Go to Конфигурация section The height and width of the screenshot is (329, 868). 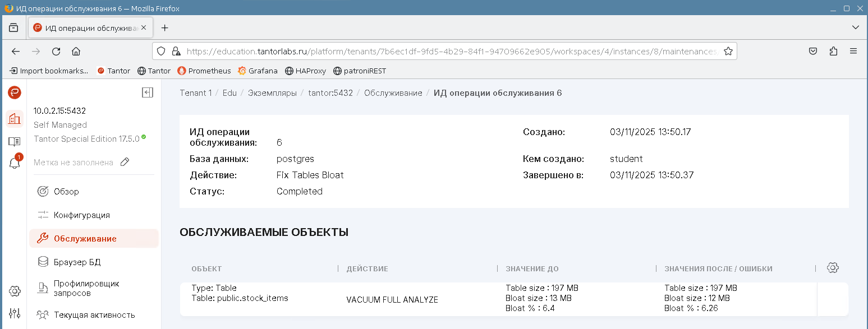pyautogui.click(x=81, y=215)
